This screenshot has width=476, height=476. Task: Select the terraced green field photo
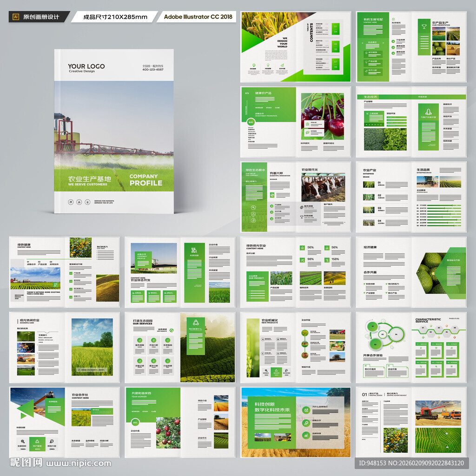[438, 440]
